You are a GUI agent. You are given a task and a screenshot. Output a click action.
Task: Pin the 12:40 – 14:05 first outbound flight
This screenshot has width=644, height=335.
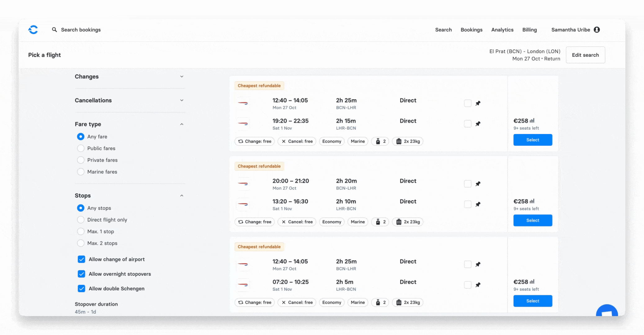pyautogui.click(x=478, y=103)
